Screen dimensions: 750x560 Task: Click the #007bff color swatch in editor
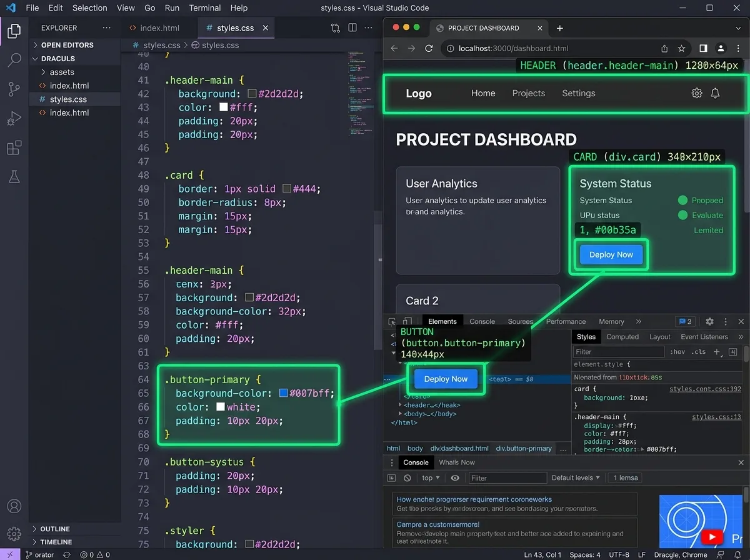coord(283,394)
